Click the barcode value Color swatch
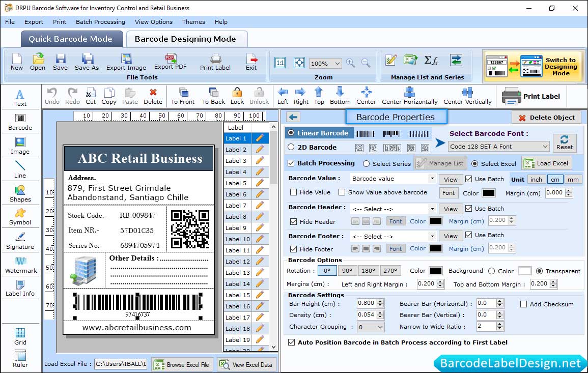Image resolution: width=588 pixels, height=373 pixels. click(x=488, y=193)
